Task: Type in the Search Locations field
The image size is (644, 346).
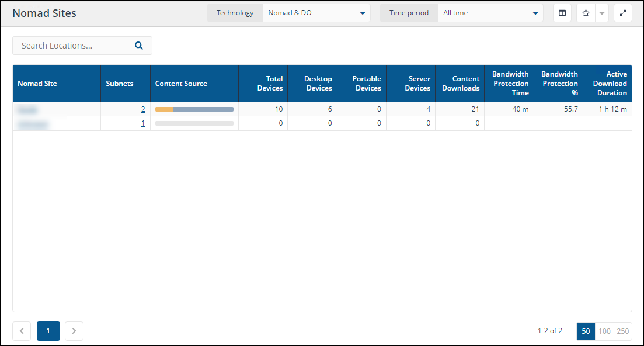Action: click(73, 46)
